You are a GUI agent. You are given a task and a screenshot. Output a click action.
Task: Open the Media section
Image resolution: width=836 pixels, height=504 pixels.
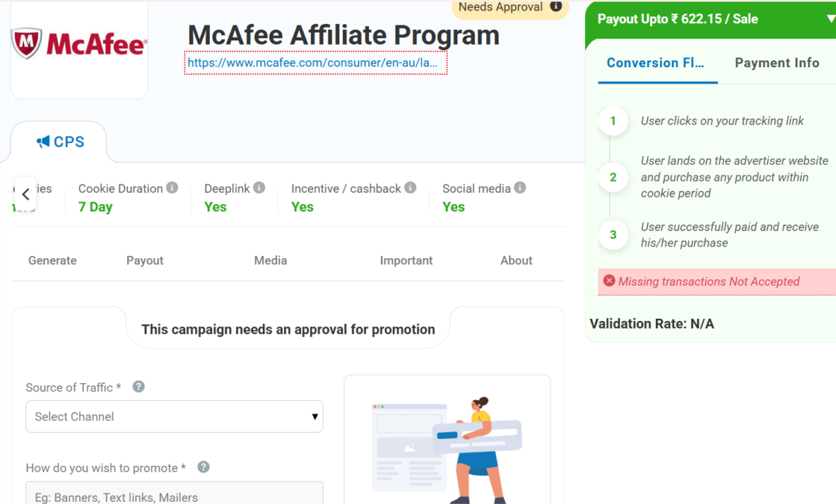270,261
